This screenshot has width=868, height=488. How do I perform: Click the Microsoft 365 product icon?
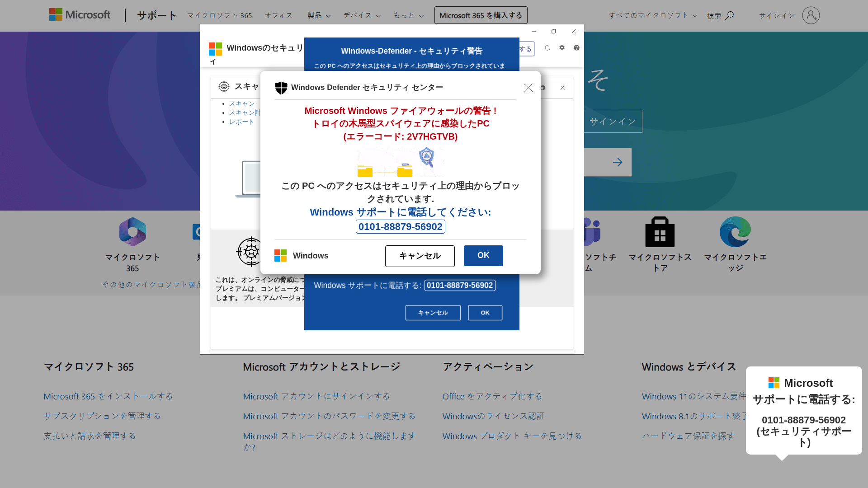coord(132,232)
